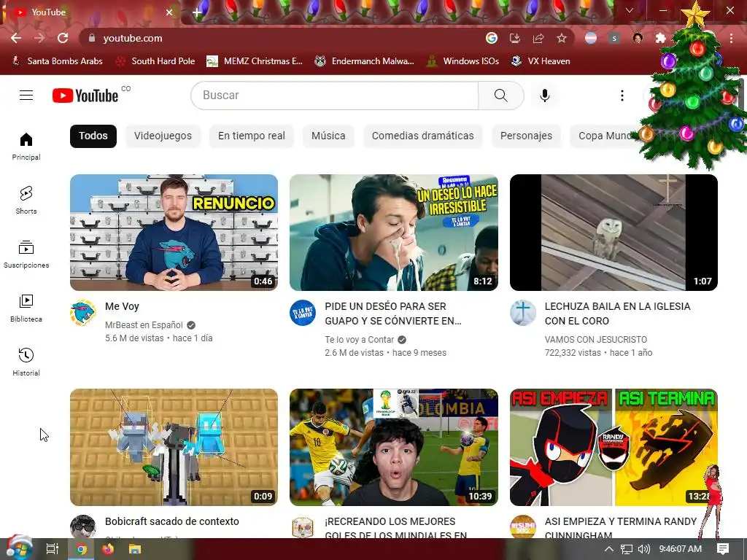747x560 pixels.
Task: Open the Te lo voy a Contar channel name
Action: [x=359, y=340]
